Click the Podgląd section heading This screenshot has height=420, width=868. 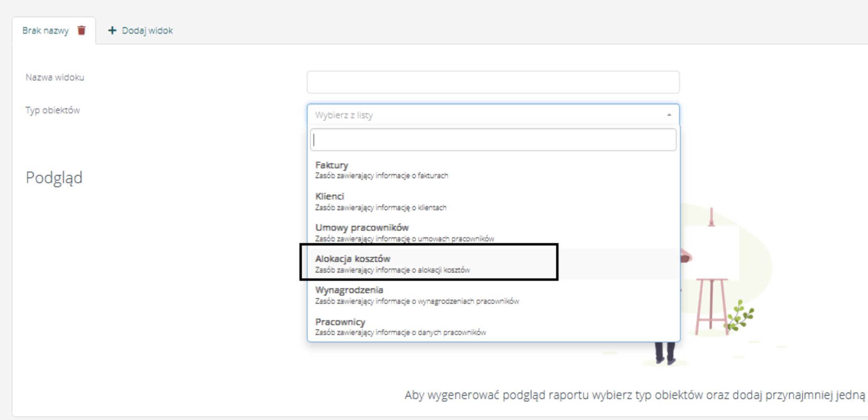[x=54, y=178]
